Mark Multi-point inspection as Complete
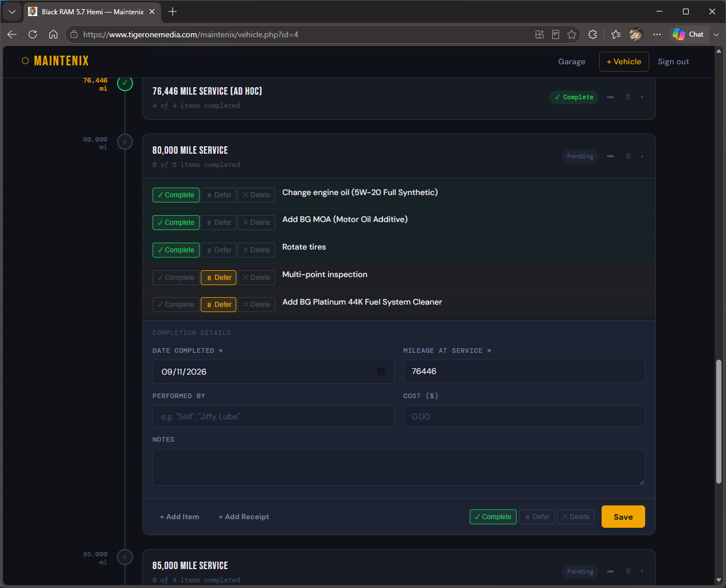 click(x=176, y=278)
